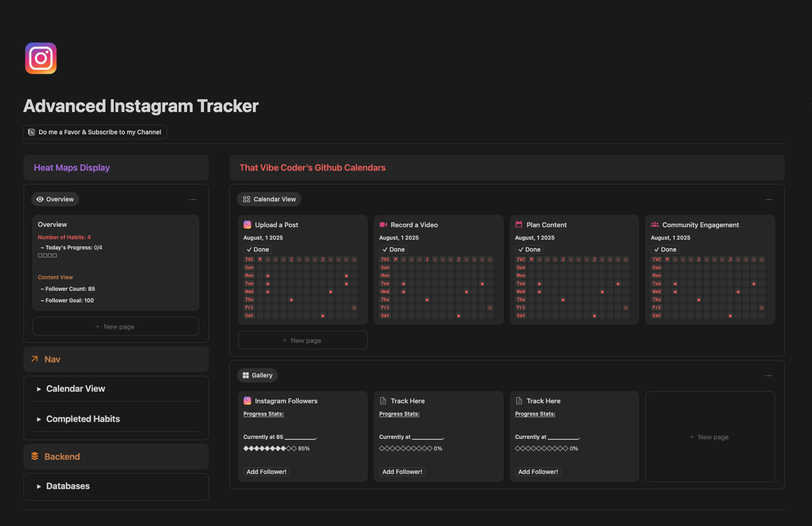The image size is (812, 526).
Task: Expand the Completed Habits toggle
Action: (x=39, y=419)
